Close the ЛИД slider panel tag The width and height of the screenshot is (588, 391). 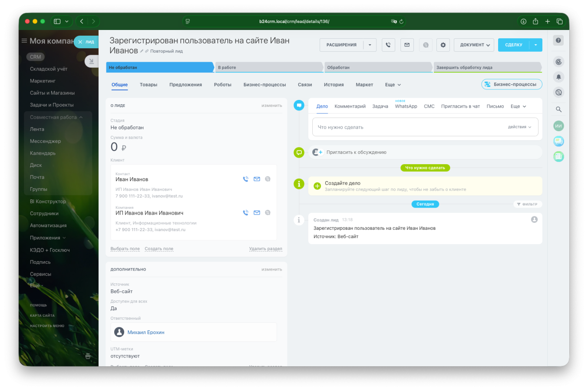80,42
